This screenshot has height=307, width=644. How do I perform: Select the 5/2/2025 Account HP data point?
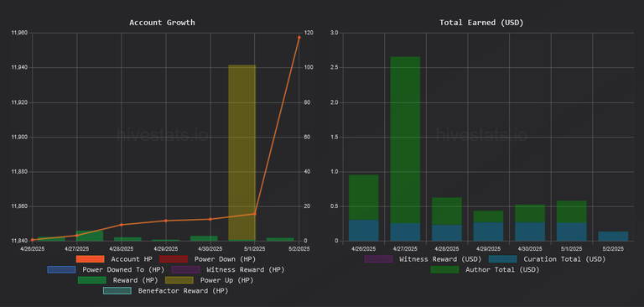click(x=299, y=38)
